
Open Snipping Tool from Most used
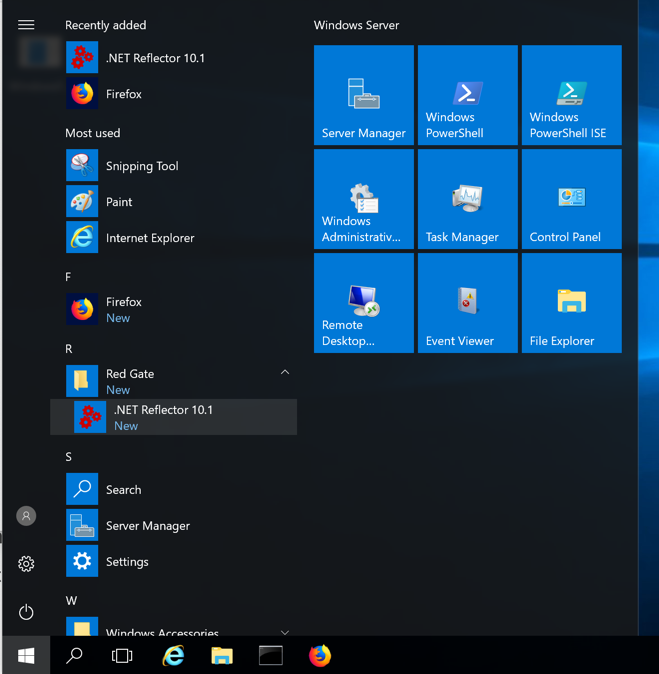click(141, 166)
